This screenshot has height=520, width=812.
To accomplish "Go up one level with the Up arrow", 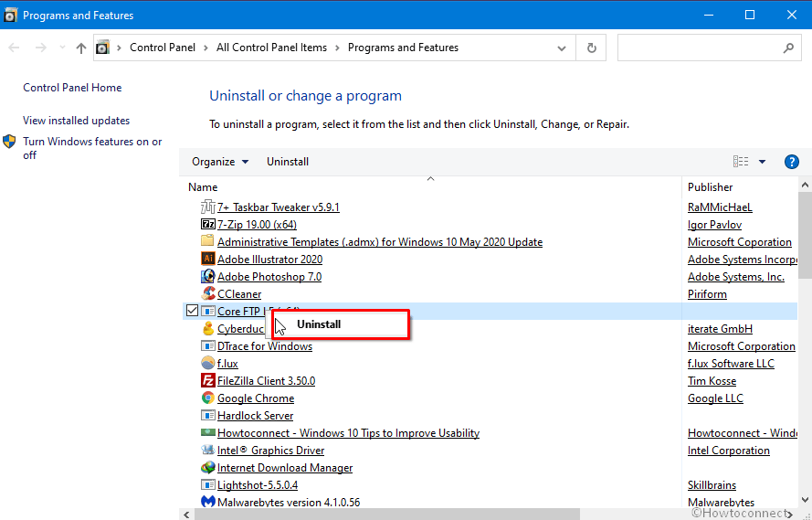I will point(80,48).
